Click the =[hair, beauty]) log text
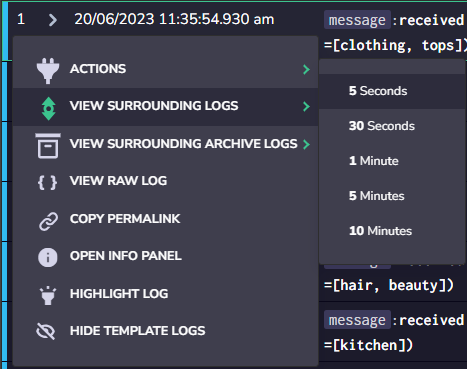 click(x=389, y=286)
